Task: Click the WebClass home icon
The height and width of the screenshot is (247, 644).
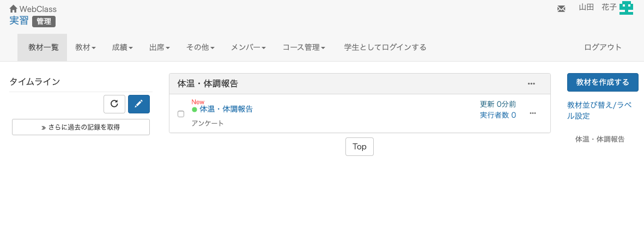Action: [13, 9]
